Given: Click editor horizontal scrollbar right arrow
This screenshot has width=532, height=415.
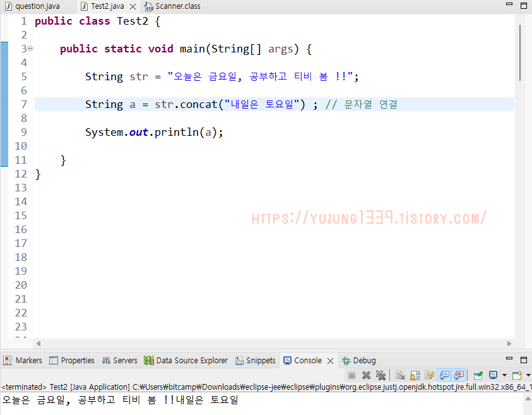Looking at the screenshot, I should (x=509, y=344).
